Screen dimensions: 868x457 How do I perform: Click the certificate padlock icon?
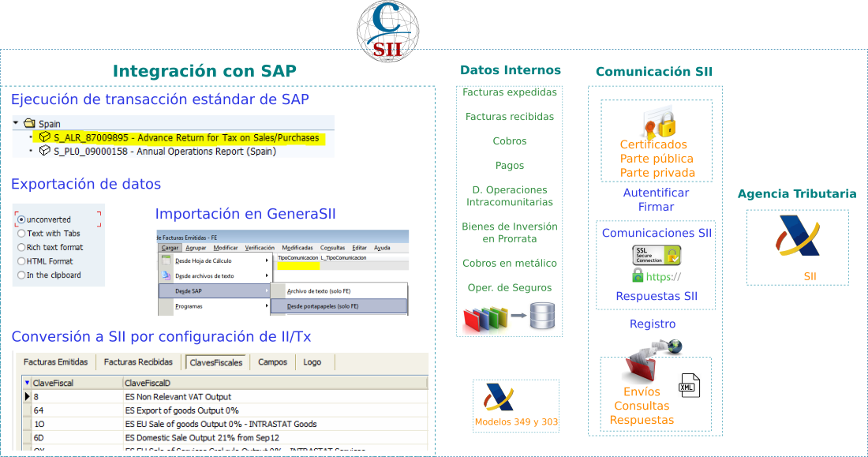click(660, 124)
